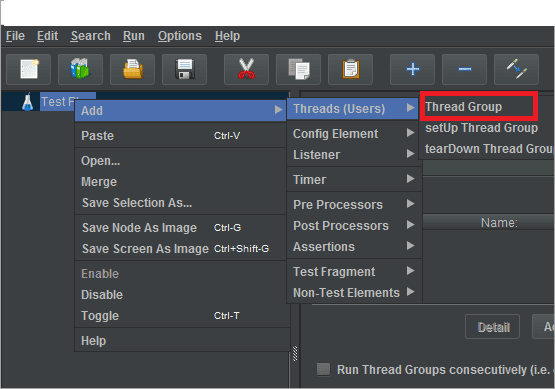Open the Search menu

(91, 36)
